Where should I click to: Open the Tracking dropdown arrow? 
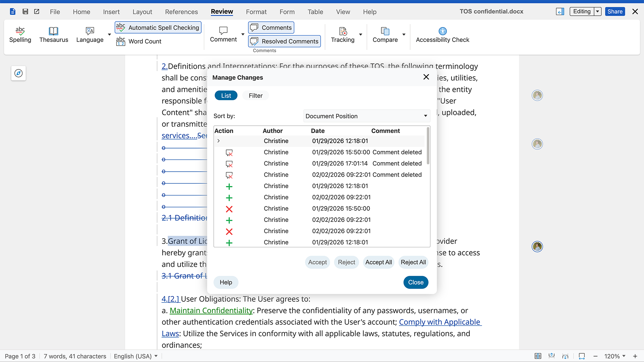coord(361,35)
